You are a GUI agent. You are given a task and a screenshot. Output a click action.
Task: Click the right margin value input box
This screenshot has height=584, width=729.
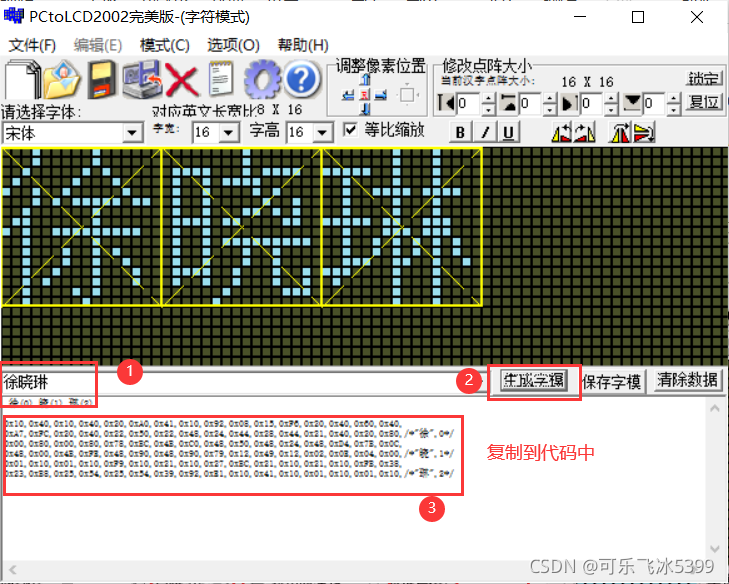(x=592, y=103)
